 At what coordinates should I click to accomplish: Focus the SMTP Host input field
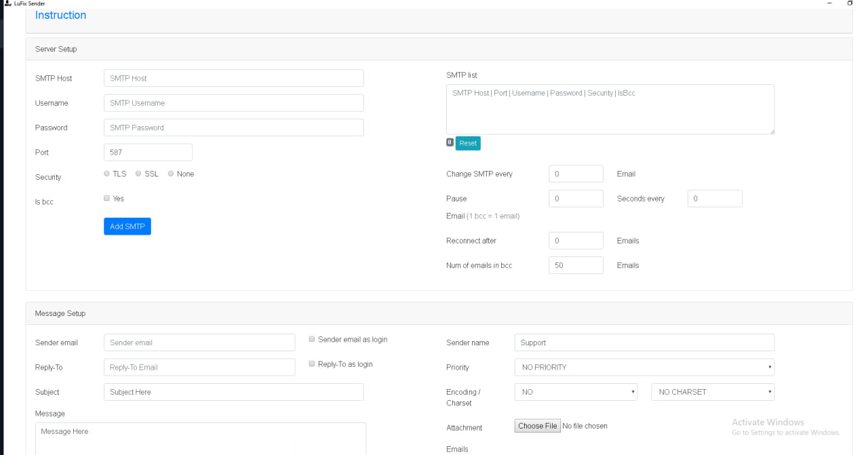pyautogui.click(x=233, y=78)
